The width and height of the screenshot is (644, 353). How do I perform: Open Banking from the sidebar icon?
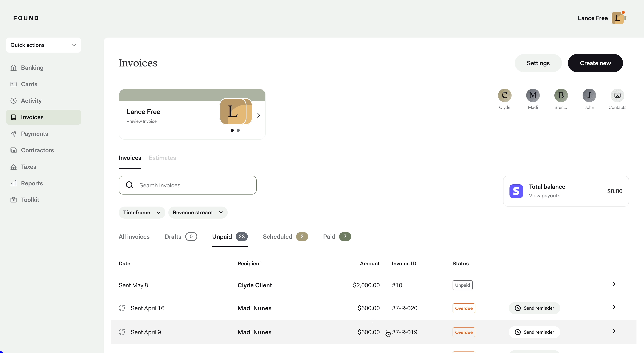click(14, 68)
